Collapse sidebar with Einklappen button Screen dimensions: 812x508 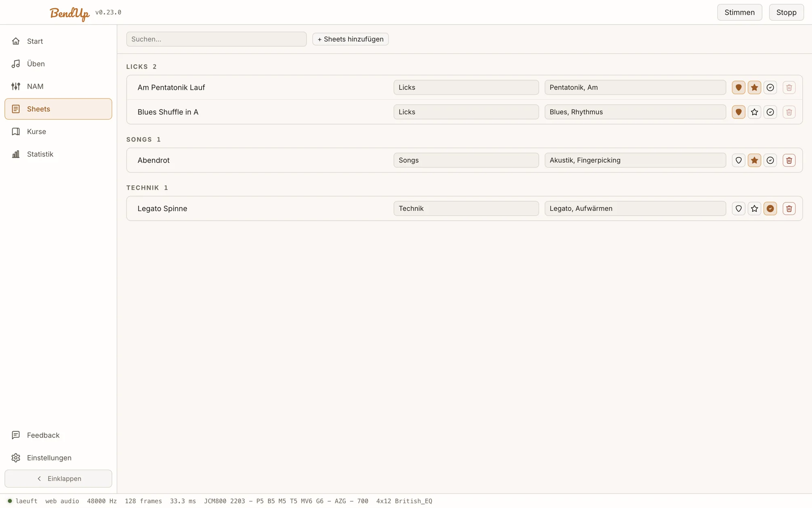coord(58,479)
